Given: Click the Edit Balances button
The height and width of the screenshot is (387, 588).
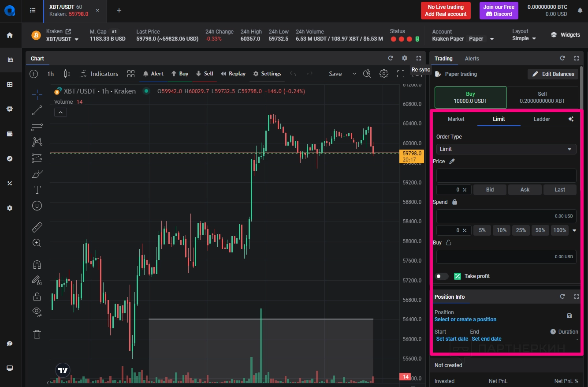Looking at the screenshot, I should 553,74.
